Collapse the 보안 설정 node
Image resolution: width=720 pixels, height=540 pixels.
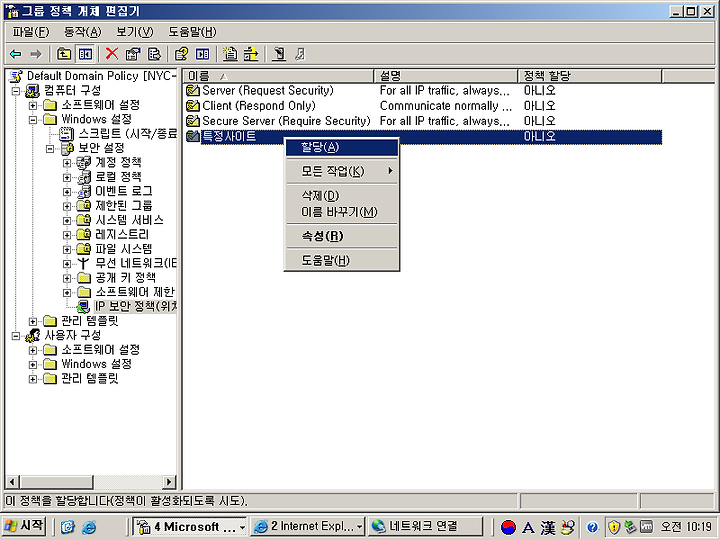coord(50,149)
